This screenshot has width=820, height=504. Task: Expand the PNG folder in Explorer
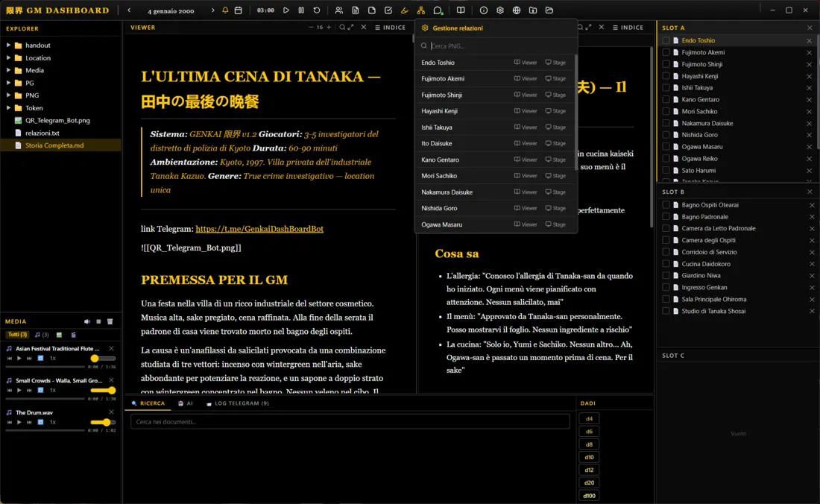pos(9,95)
